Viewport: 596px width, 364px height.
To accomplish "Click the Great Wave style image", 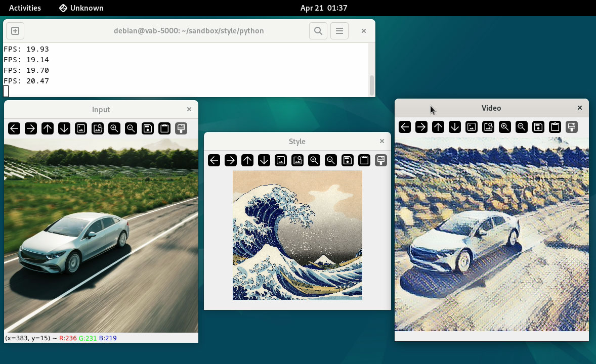I will pyautogui.click(x=297, y=235).
